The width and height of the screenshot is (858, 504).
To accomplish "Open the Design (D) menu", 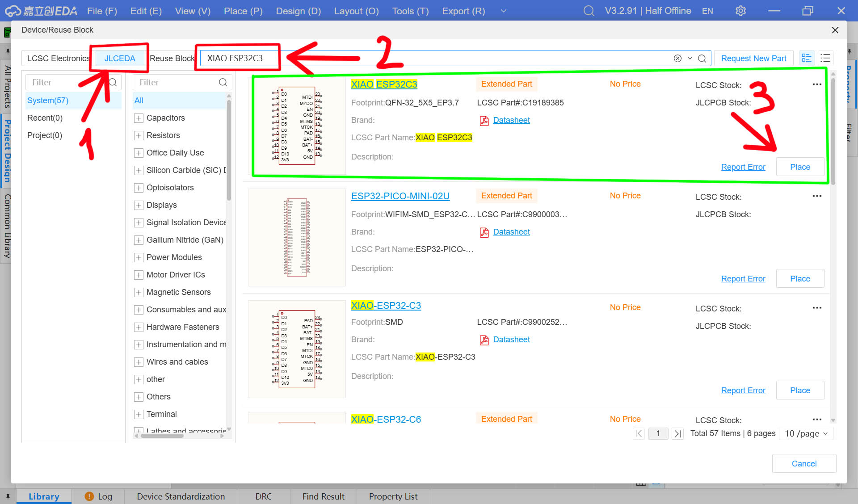I will tap(298, 11).
